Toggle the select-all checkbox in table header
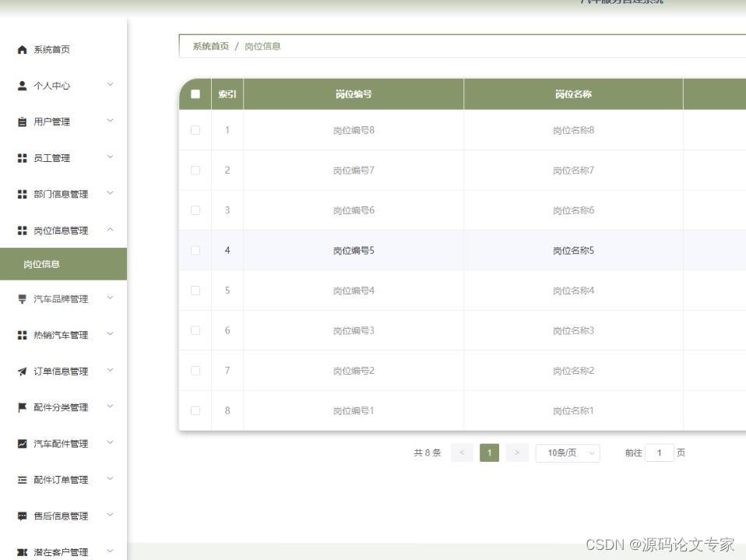 coord(195,93)
